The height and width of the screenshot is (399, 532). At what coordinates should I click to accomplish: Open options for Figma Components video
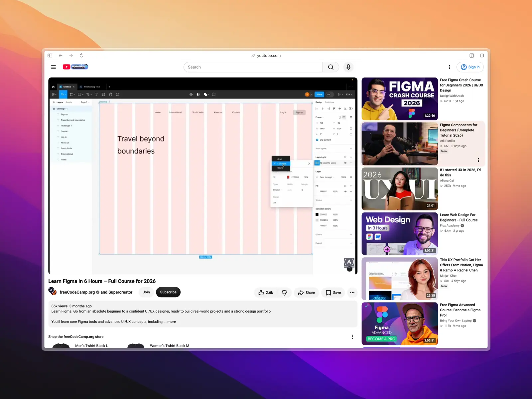pos(478,160)
